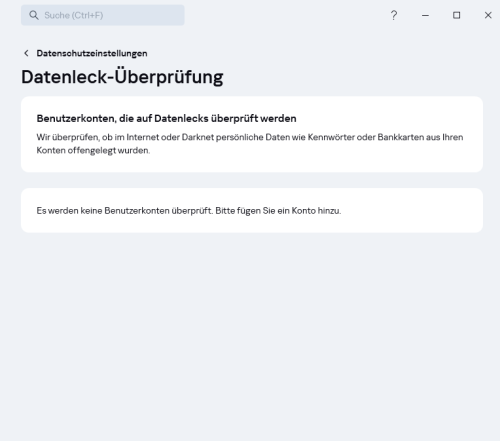
Task: Minimize the window
Action: tap(425, 15)
